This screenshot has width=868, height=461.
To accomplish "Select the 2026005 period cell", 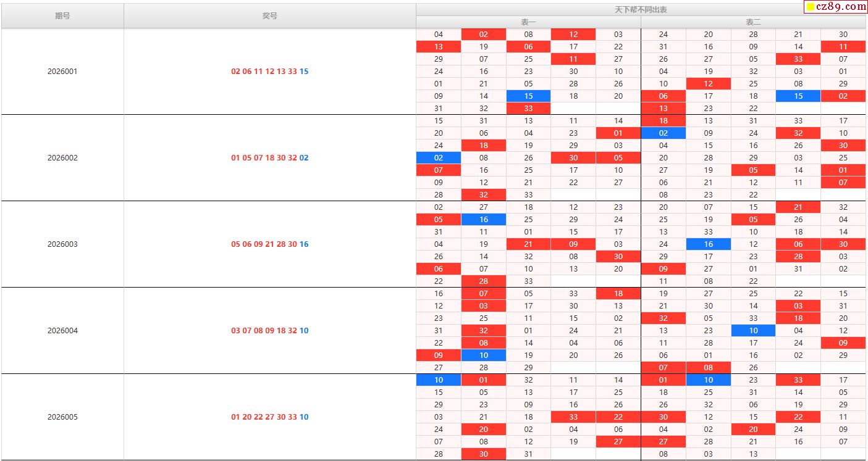I will pos(62,417).
